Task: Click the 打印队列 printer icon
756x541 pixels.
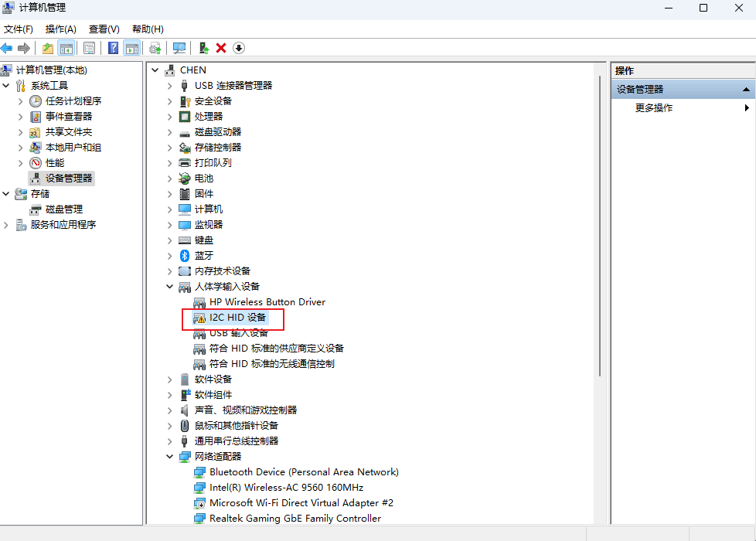Action: 185,163
